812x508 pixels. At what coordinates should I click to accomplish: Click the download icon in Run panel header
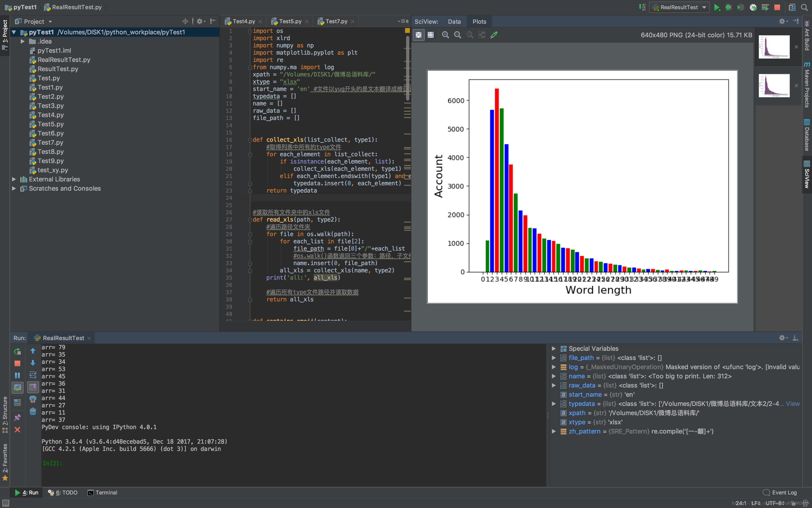[x=795, y=338]
